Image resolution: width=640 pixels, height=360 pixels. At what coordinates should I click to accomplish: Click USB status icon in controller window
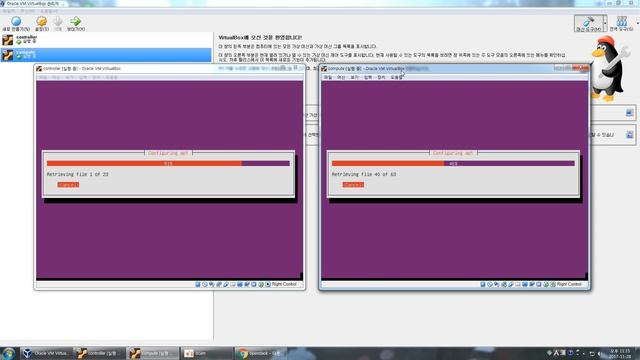pos(226,284)
